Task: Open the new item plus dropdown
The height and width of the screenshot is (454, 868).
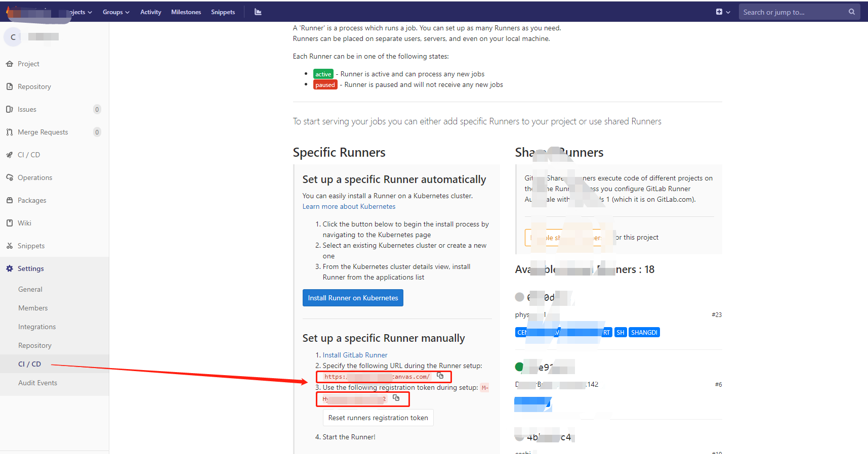Action: tap(723, 12)
